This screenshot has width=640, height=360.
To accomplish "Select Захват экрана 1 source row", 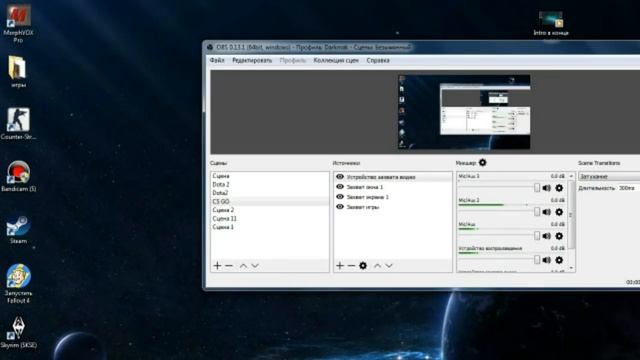I will (393, 197).
